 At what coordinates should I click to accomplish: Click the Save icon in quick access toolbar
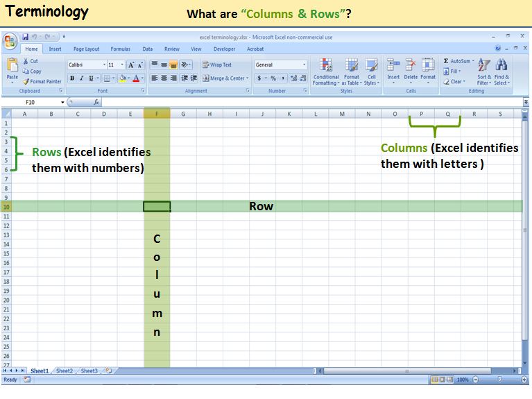(26, 36)
